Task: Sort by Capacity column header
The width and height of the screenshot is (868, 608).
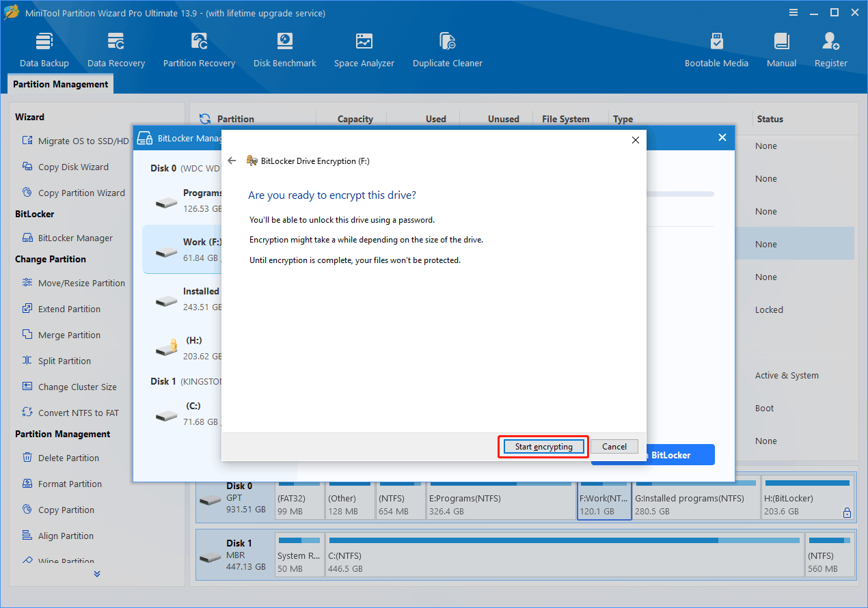Action: click(355, 119)
